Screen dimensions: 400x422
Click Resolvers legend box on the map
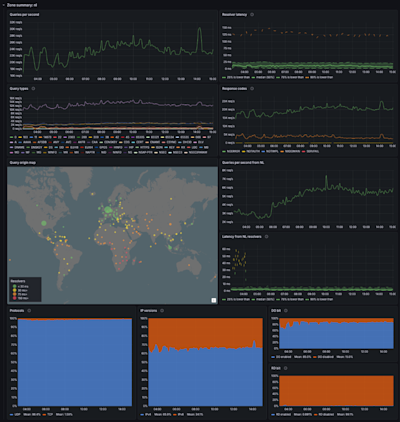25,290
